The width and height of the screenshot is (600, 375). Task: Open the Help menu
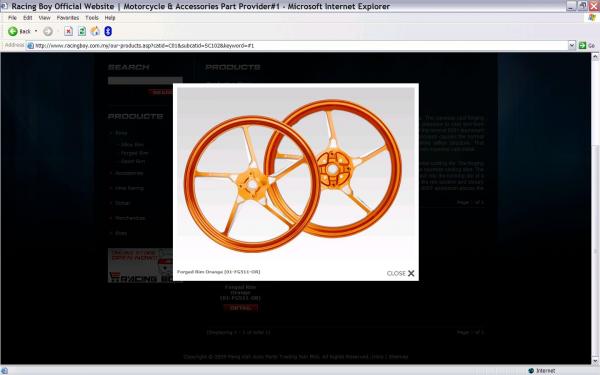110,18
